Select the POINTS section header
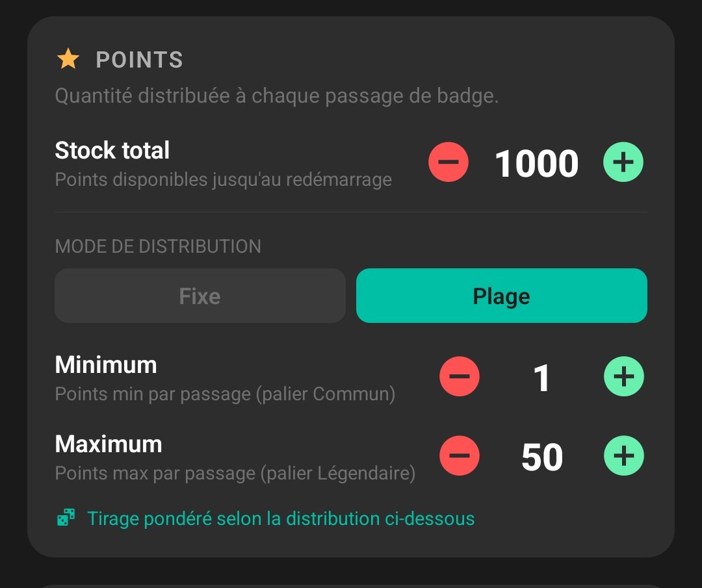The height and width of the screenshot is (588, 702). tap(138, 59)
